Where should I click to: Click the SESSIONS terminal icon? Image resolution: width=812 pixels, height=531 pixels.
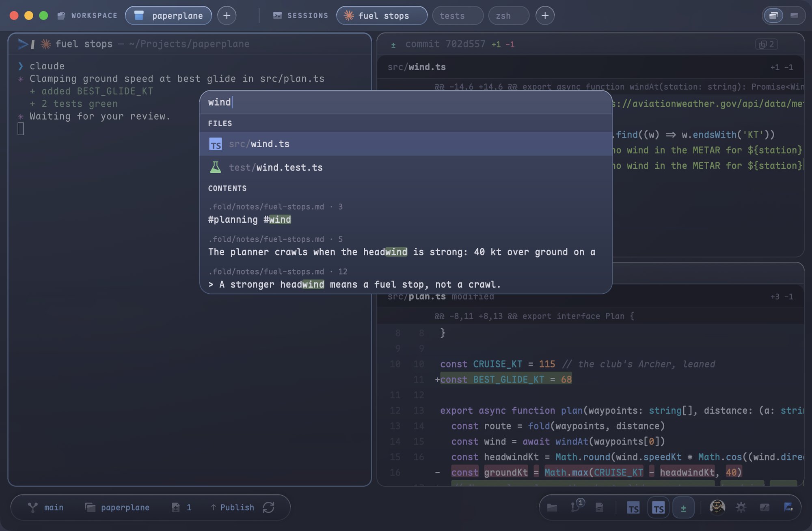277,15
